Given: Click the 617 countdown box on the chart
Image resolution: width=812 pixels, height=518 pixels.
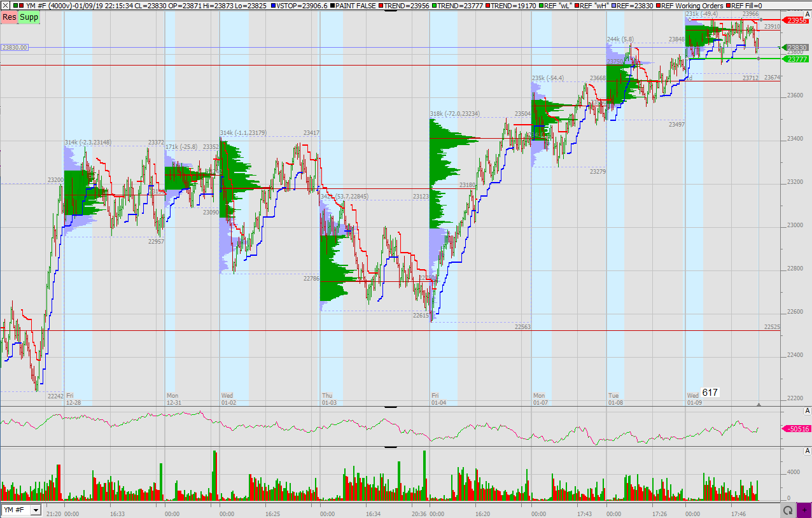Looking at the screenshot, I should (x=709, y=393).
